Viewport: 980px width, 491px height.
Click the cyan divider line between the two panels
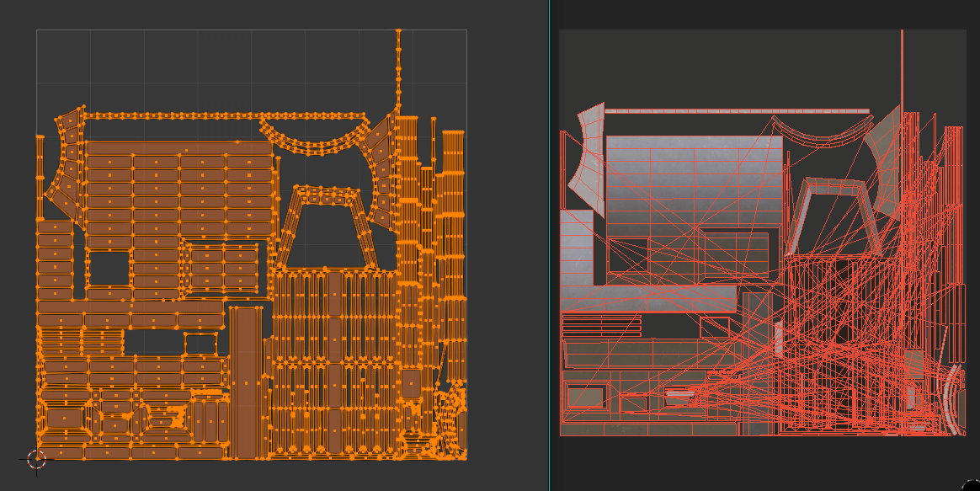(551, 244)
